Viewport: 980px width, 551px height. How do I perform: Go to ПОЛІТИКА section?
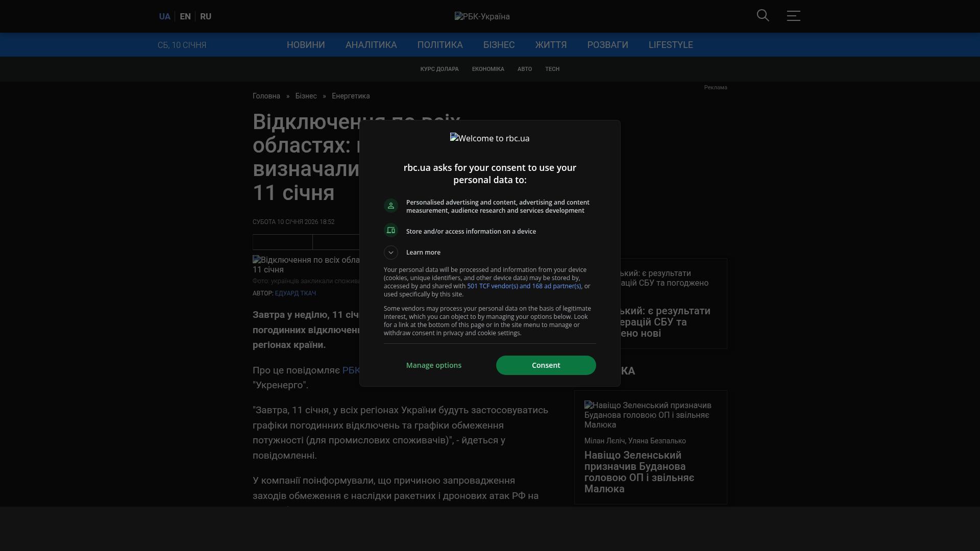(x=440, y=45)
